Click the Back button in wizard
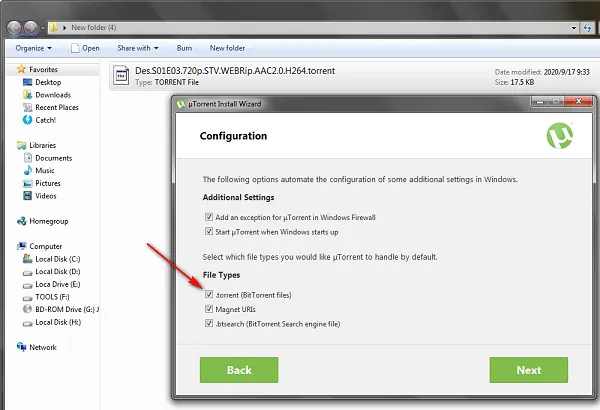 point(239,370)
